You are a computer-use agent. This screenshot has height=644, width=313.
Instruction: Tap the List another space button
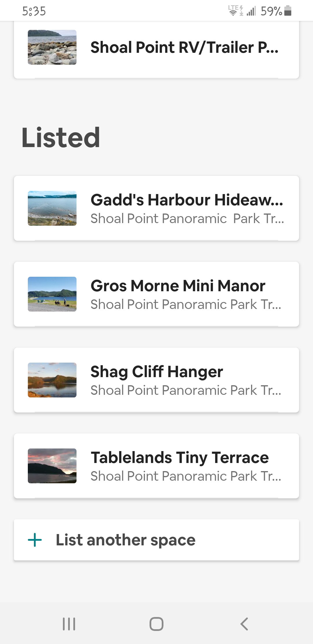tap(125, 540)
